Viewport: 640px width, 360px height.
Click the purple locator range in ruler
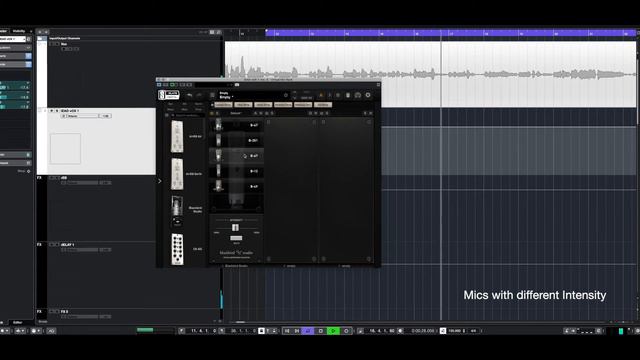pos(451,33)
